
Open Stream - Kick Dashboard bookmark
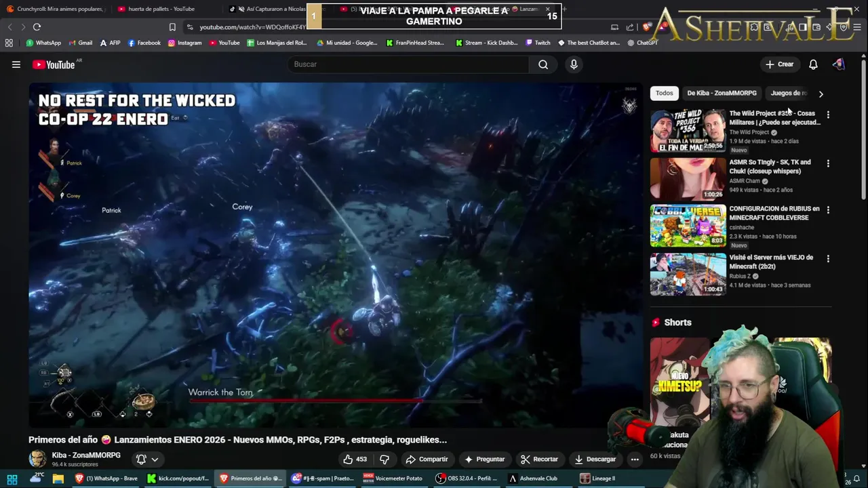(486, 43)
